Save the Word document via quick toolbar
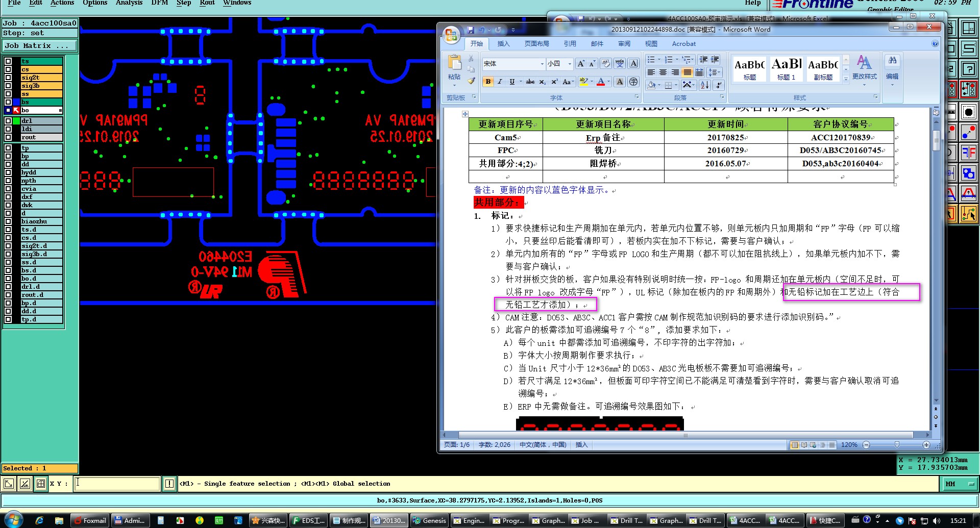 [471, 30]
